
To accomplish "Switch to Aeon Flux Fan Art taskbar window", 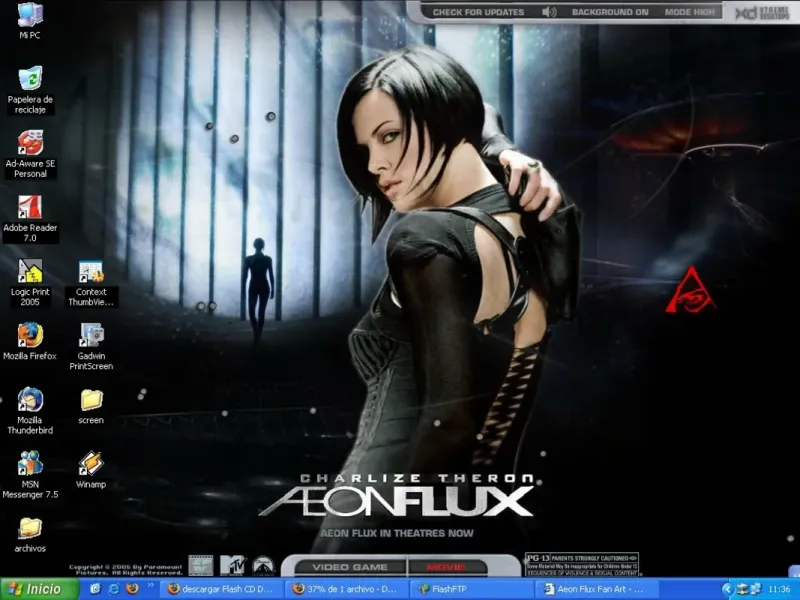I will pos(595,589).
